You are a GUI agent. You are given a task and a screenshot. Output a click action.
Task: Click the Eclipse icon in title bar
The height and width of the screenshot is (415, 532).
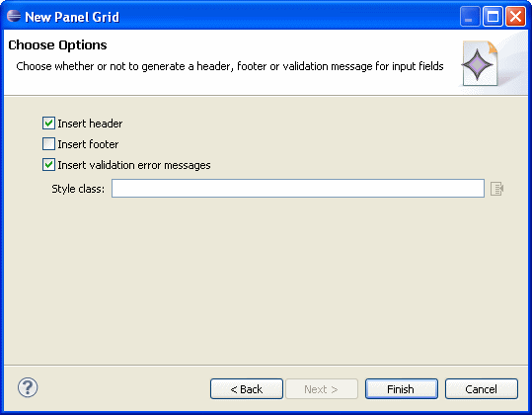point(14,16)
